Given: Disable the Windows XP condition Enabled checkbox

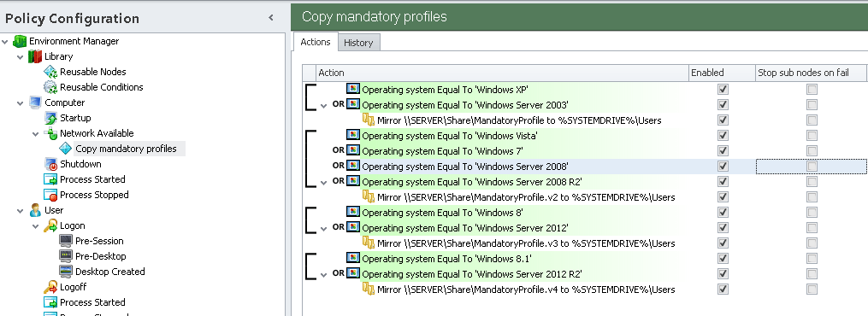Looking at the screenshot, I should [723, 89].
